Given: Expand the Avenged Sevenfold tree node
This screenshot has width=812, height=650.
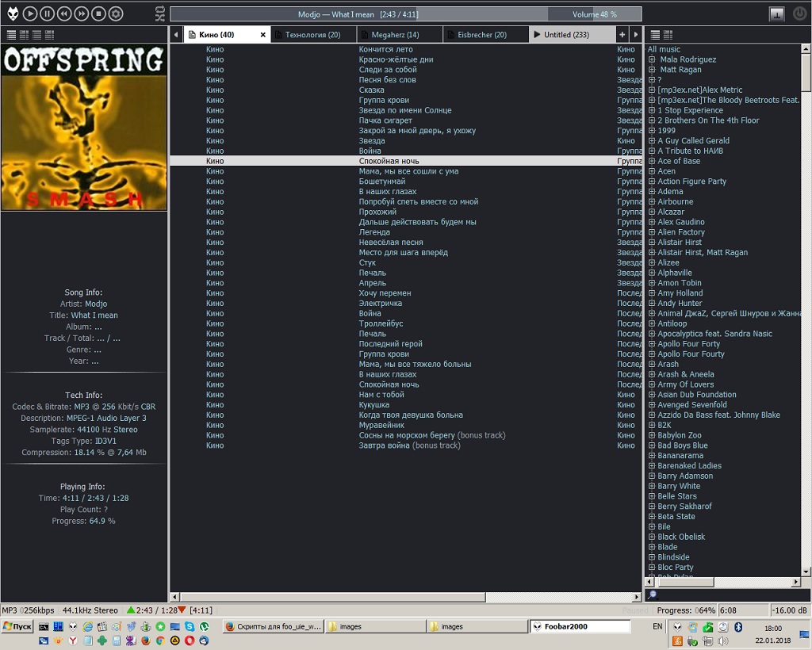Looking at the screenshot, I should (652, 405).
